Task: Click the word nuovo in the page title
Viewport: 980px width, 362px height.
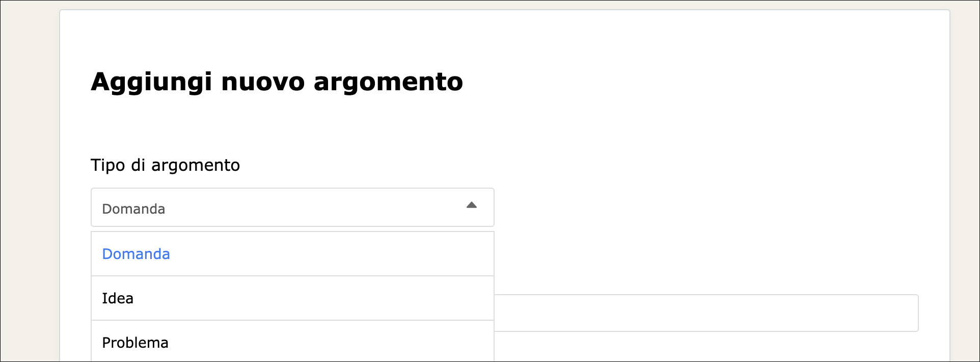Action: coord(263,82)
